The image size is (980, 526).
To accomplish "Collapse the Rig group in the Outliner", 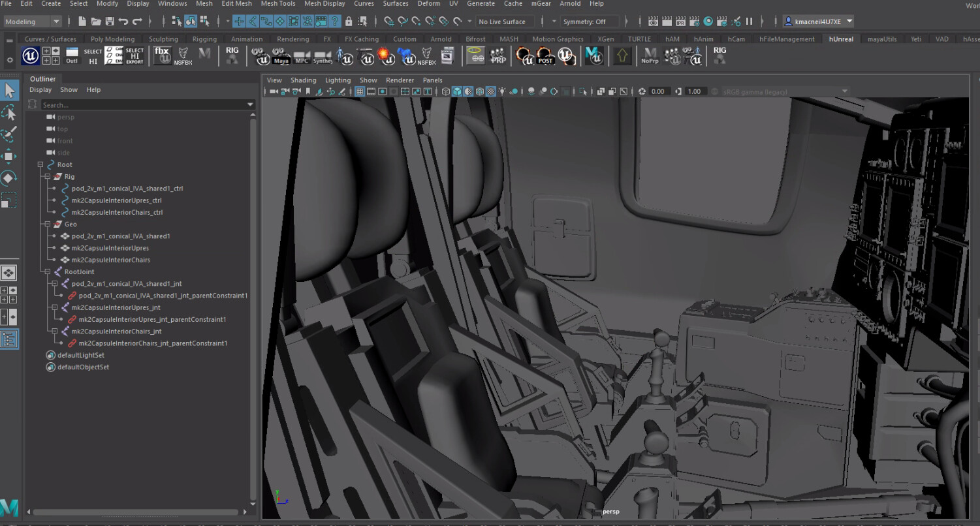I will pos(47,177).
